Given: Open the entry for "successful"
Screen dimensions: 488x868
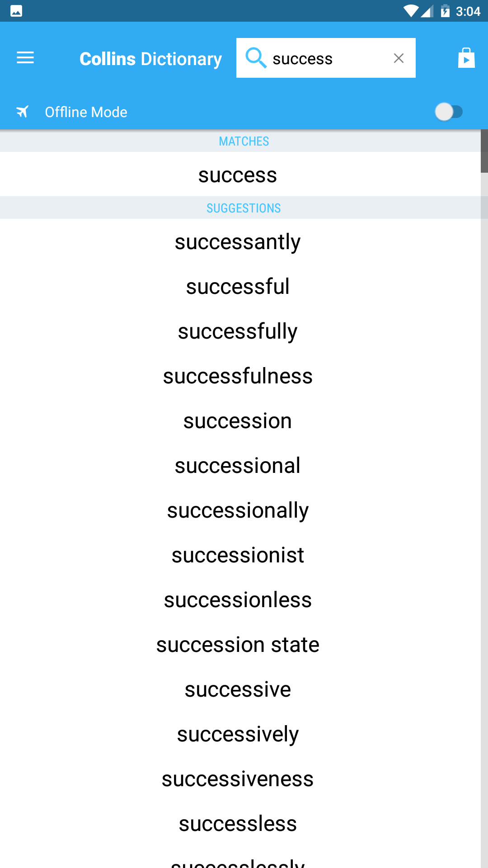Looking at the screenshot, I should click(238, 287).
